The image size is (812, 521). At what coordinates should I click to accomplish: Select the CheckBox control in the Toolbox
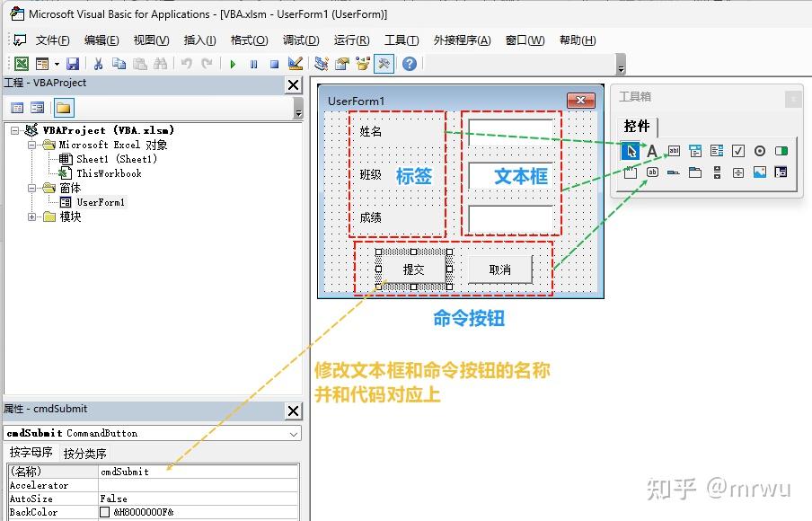point(737,150)
